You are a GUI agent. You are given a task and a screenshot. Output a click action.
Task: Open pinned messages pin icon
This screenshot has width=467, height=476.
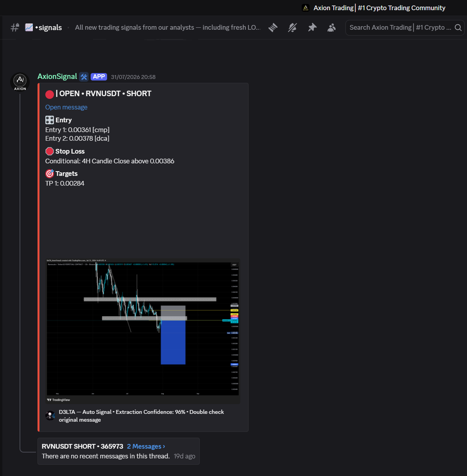pyautogui.click(x=312, y=27)
